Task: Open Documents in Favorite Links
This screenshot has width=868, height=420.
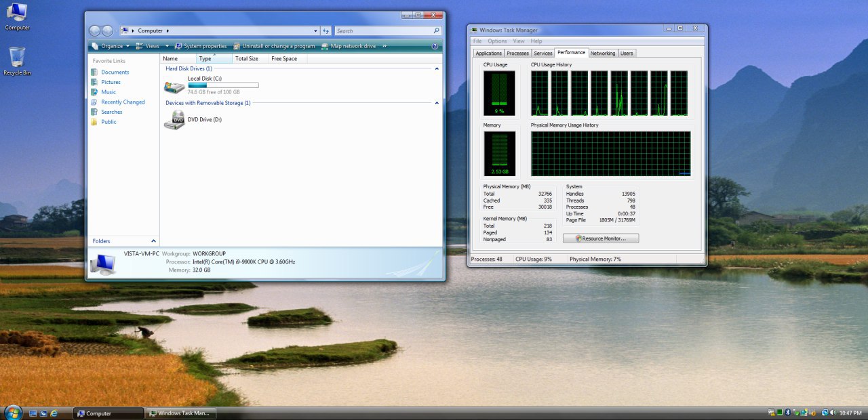Action: [x=115, y=72]
